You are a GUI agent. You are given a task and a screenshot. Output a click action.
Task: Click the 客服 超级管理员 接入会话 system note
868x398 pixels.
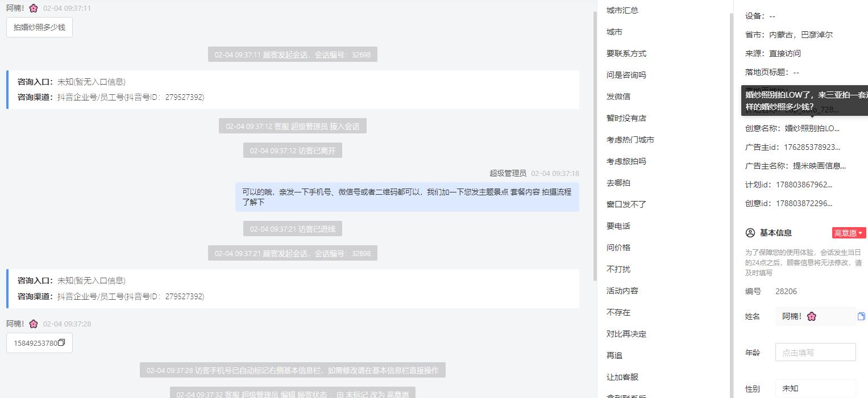(x=293, y=126)
